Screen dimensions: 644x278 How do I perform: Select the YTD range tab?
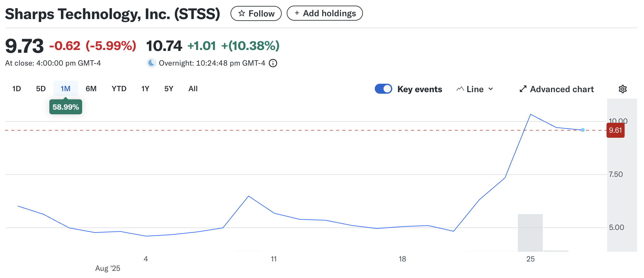point(119,89)
